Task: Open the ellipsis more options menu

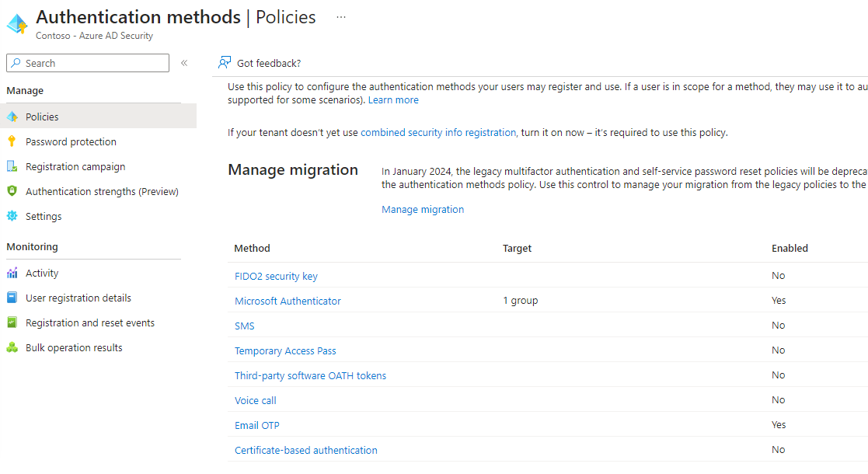Action: coord(341,17)
